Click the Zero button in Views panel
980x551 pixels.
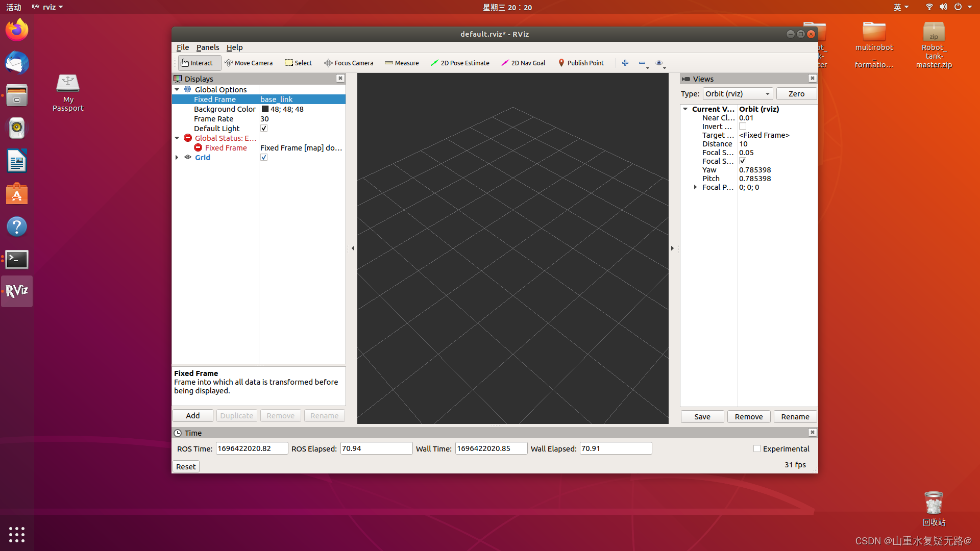pyautogui.click(x=796, y=93)
